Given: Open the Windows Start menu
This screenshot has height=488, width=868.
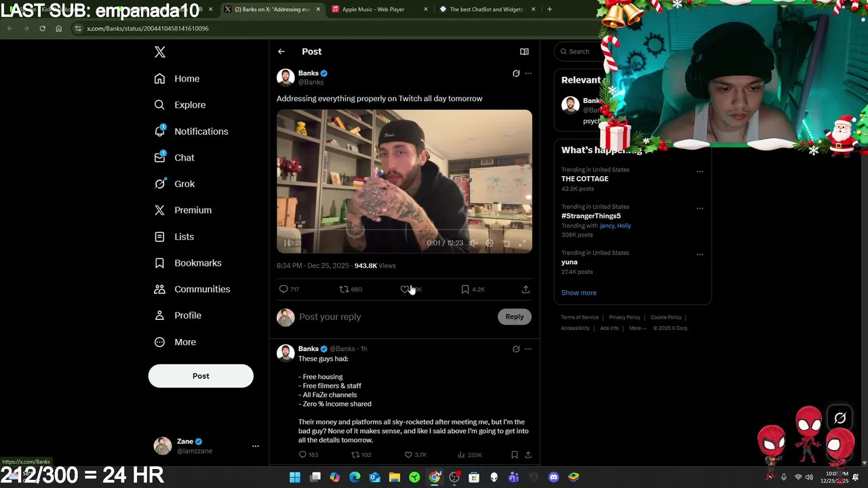Looking at the screenshot, I should click(295, 477).
